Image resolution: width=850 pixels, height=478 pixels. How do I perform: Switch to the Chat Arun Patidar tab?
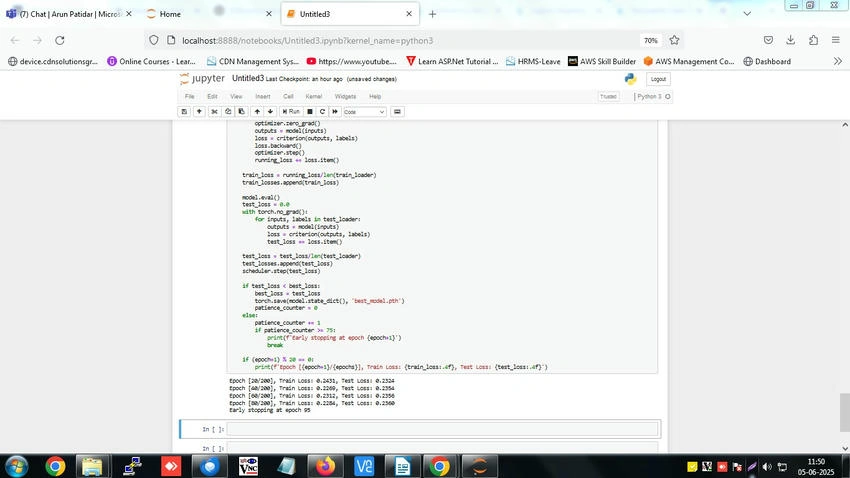click(69, 14)
